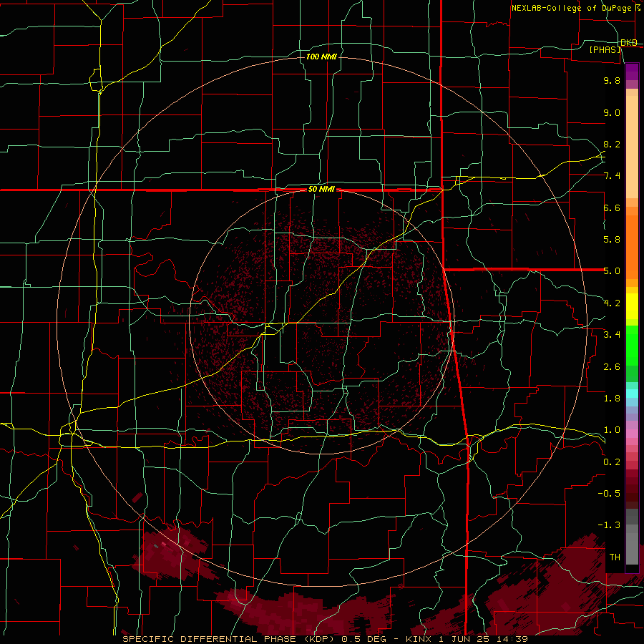Click the [PHAS] units label above the scale

[605, 50]
